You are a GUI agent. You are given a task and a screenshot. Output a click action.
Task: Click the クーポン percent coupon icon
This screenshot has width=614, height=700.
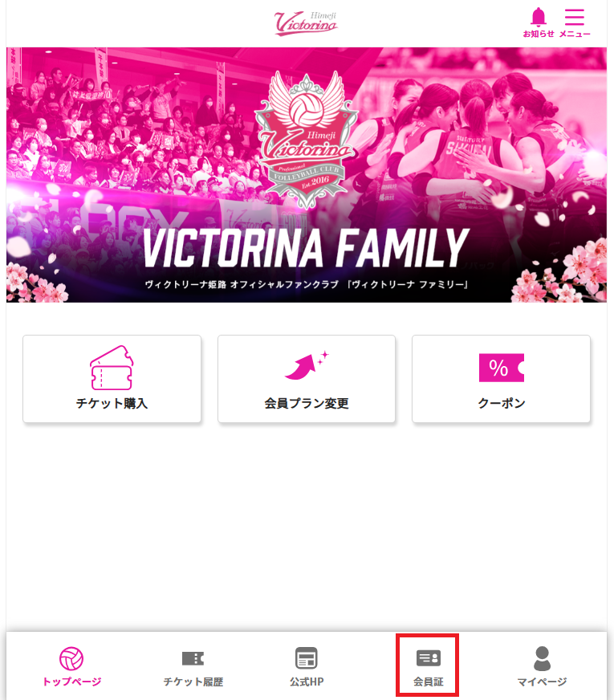pyautogui.click(x=501, y=368)
